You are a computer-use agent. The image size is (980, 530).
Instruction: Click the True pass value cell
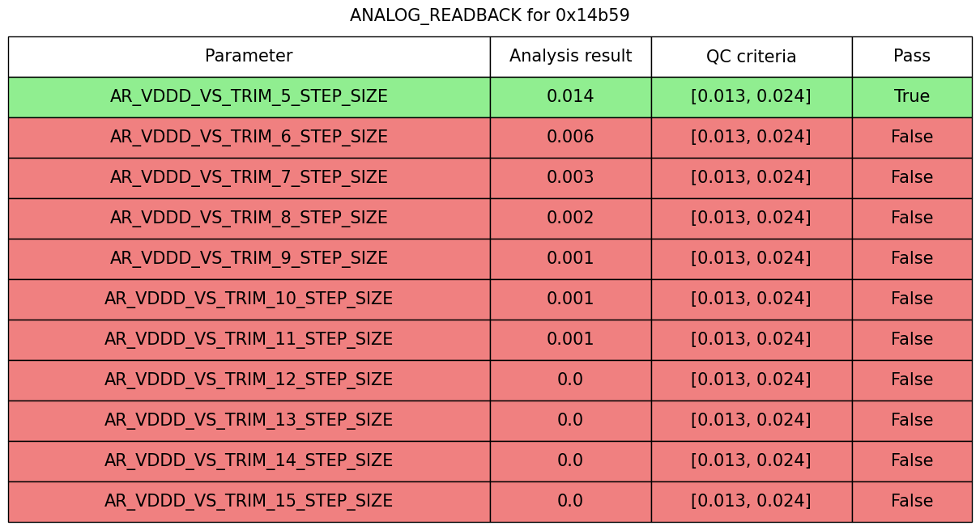point(911,97)
